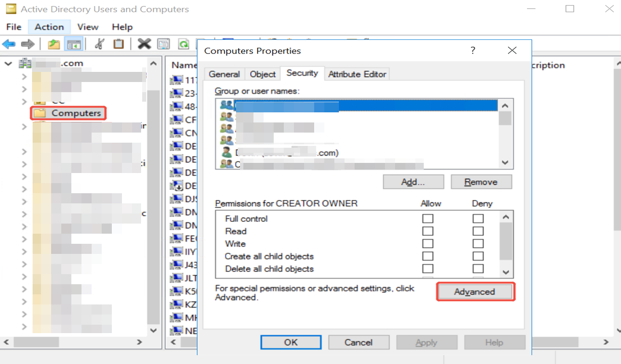Select the domain root icon ending in .com
Image resolution: width=621 pixels, height=364 pixels.
pyautogui.click(x=25, y=63)
